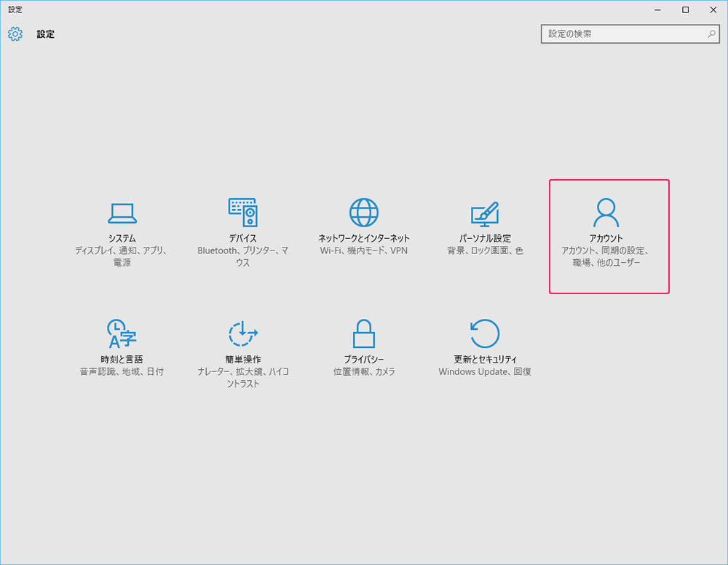
Task: Click the 設定 page heading text
Action: (x=45, y=34)
